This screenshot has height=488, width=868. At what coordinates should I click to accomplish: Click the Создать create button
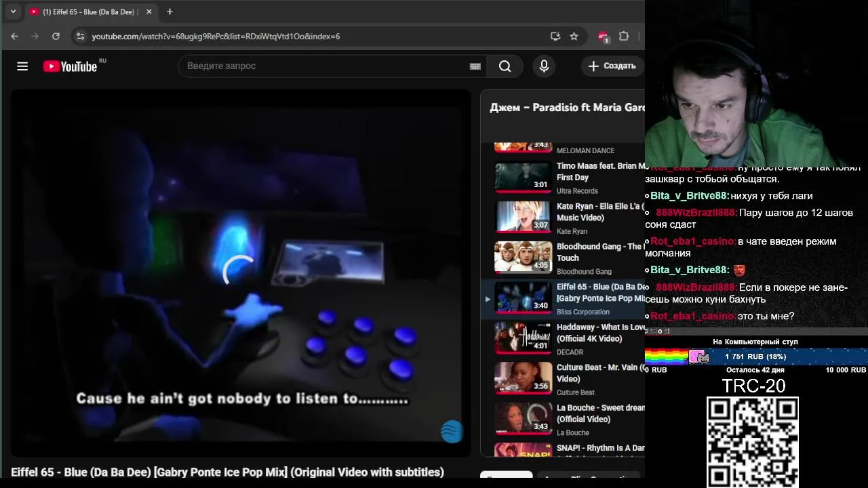pos(612,66)
